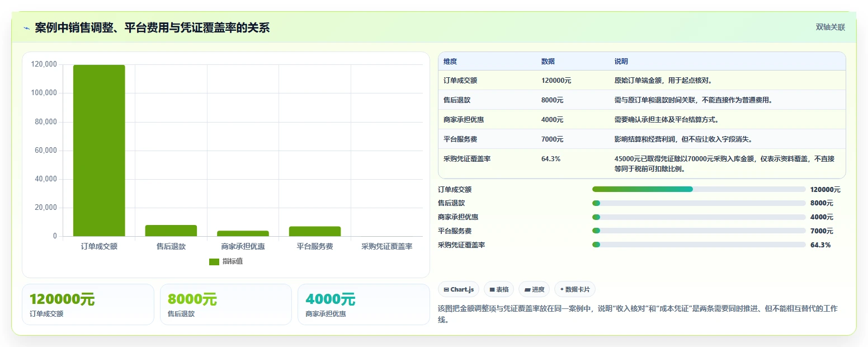
Task: Open the 4000元 商家承担优惠 data card
Action: 364,304
